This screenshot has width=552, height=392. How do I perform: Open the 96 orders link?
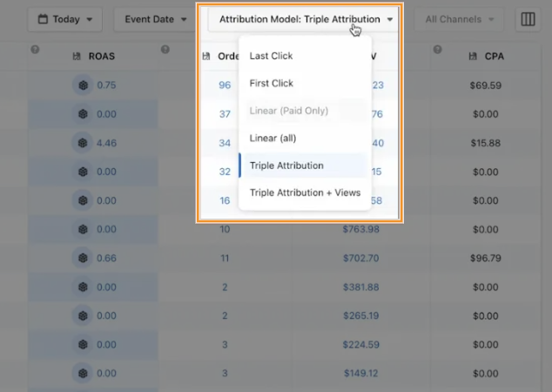coord(225,85)
